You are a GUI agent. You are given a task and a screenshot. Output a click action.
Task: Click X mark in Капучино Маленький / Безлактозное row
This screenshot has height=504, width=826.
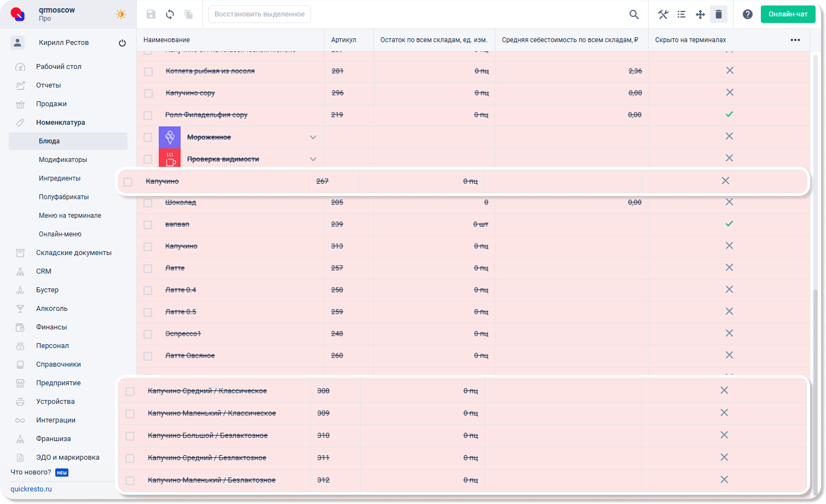[x=724, y=479]
